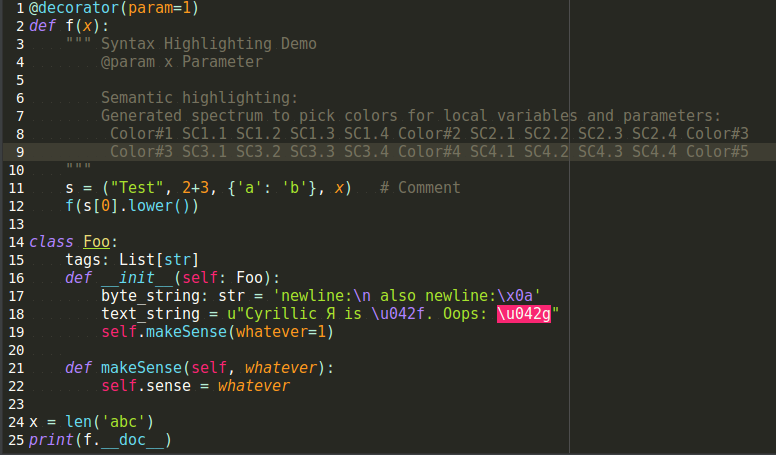Click the 'class' keyword on line 14
This screenshot has height=455, width=776.
pos(51,242)
